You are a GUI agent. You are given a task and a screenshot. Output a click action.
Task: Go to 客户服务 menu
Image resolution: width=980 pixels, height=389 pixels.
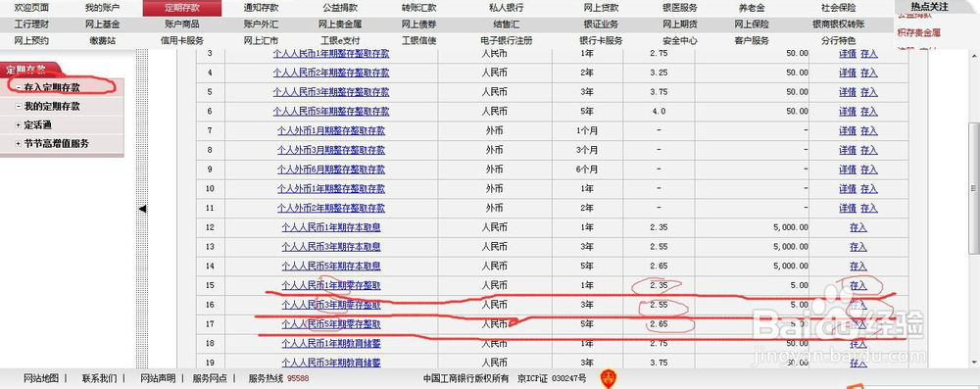752,40
